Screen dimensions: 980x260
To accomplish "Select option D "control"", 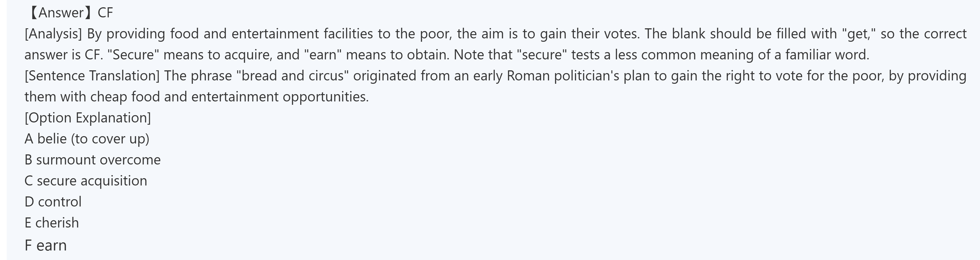I will click(53, 201).
